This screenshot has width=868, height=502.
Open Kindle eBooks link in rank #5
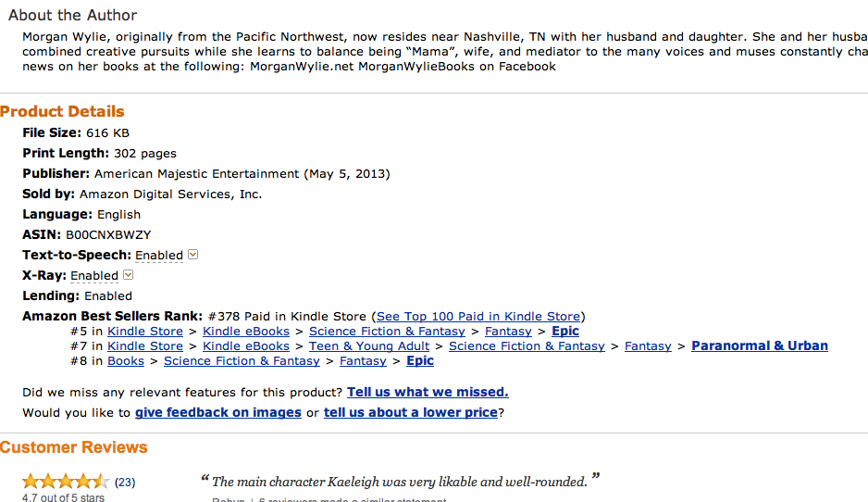coord(246,332)
